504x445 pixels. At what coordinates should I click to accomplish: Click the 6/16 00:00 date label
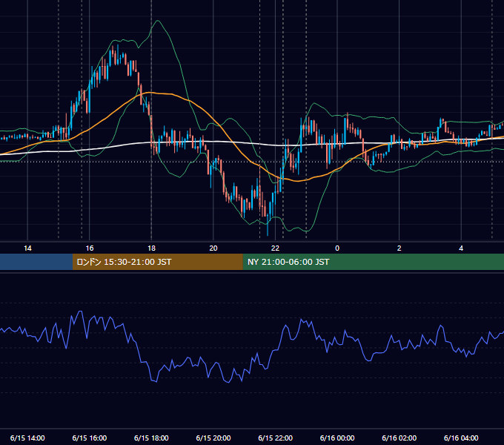[x=337, y=438]
